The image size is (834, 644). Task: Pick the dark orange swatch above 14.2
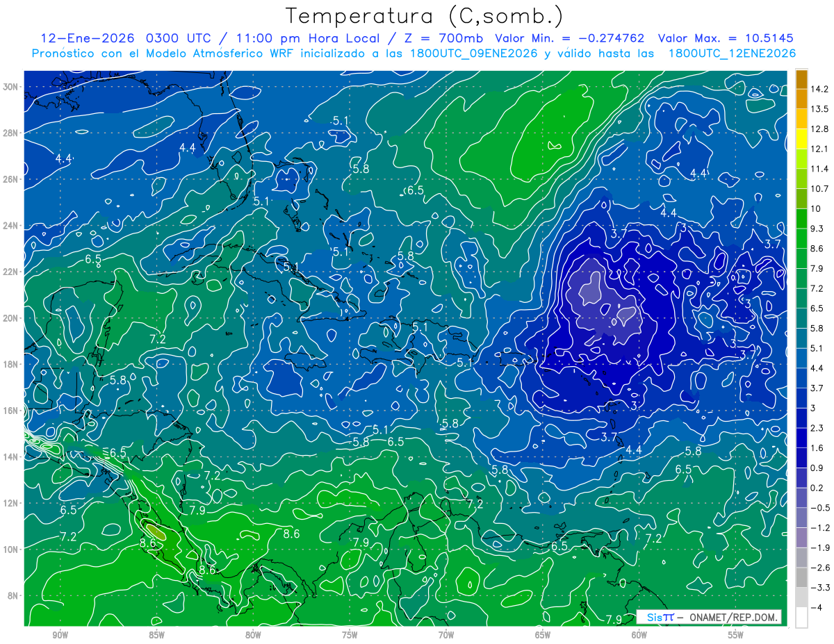[801, 79]
